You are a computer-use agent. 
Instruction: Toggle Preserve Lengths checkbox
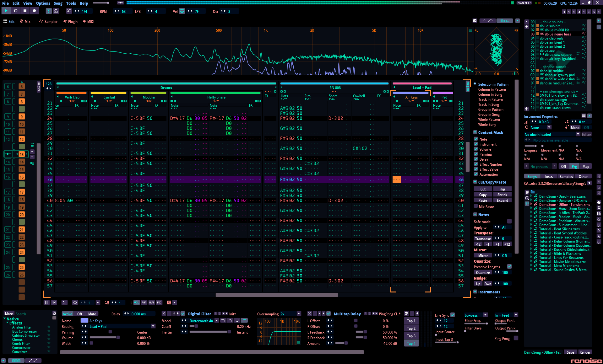click(509, 266)
